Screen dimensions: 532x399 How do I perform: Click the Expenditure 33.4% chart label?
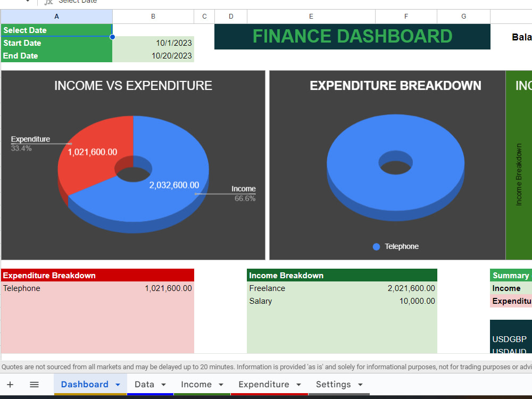pyautogui.click(x=30, y=144)
